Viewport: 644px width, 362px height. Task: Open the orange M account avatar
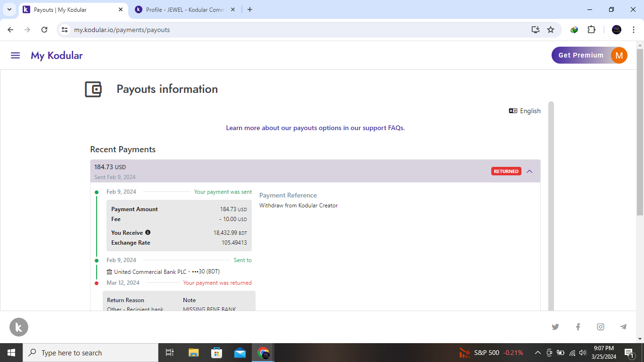(619, 55)
